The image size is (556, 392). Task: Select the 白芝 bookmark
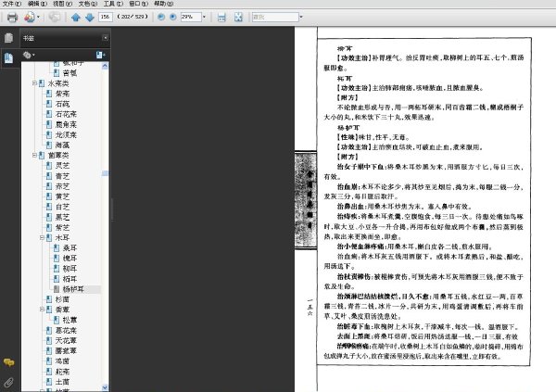pyautogui.click(x=62, y=207)
